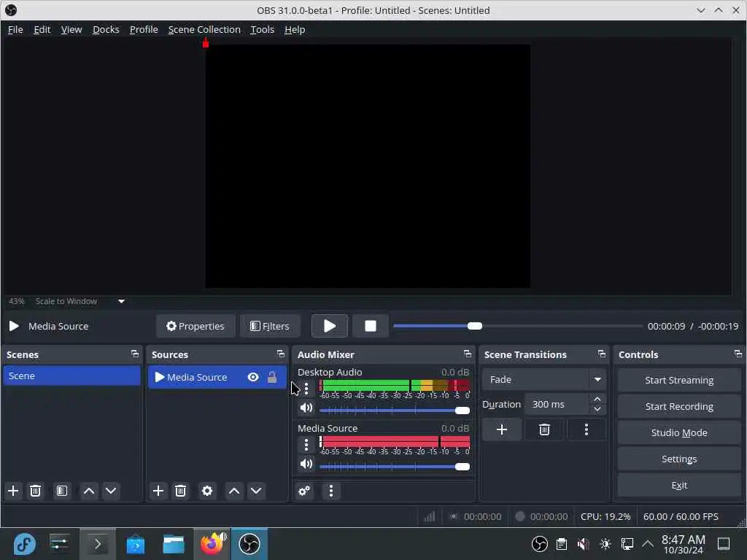Open the File menu
Viewport: 747px width, 560px height.
click(x=15, y=29)
